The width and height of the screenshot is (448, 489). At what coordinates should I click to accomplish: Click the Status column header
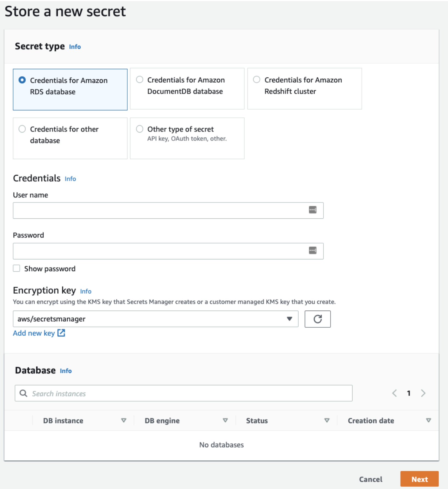[257, 420]
